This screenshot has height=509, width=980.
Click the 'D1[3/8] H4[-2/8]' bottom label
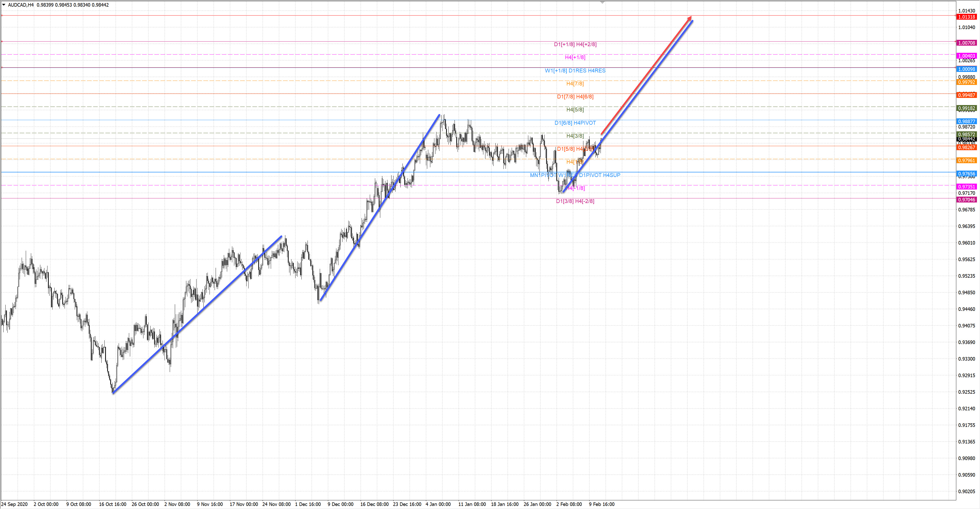(575, 201)
